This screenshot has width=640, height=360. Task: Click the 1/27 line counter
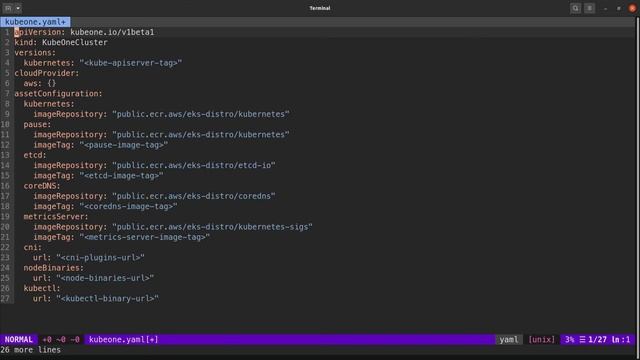pyautogui.click(x=598, y=340)
